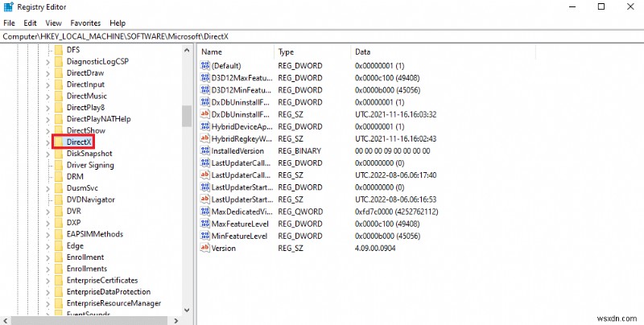Screen dimensions: 644x325
Task: Open the Favorites menu
Action: point(85,23)
